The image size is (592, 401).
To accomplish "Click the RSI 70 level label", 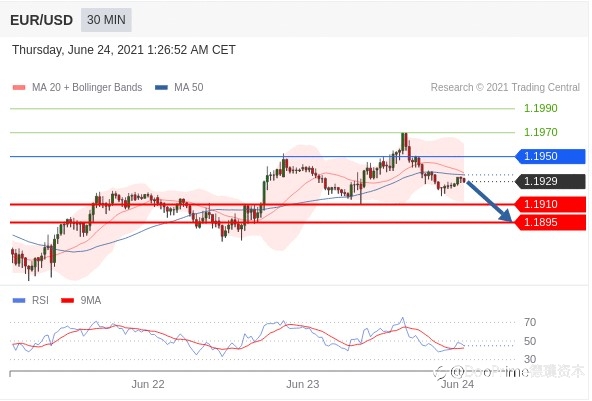I will tap(530, 322).
